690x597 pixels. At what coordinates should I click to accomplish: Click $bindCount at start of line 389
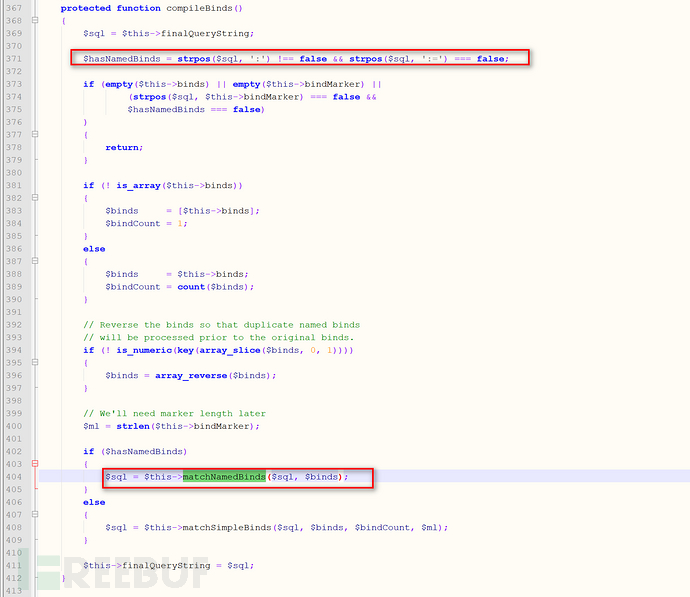point(133,287)
